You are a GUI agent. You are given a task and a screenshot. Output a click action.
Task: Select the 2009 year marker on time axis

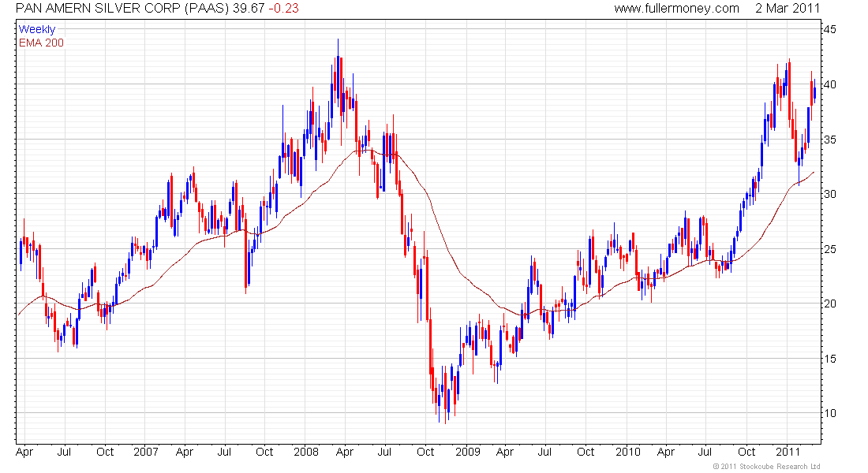(467, 452)
